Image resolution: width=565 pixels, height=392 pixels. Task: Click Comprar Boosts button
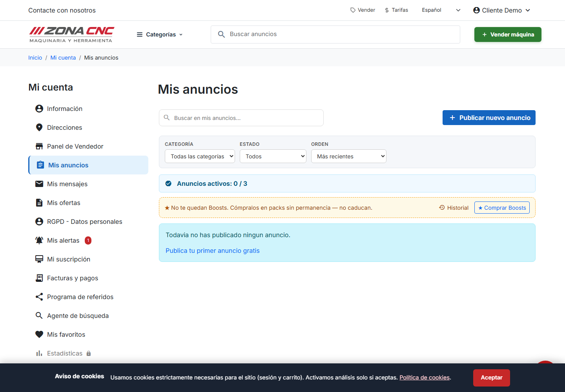(x=502, y=207)
